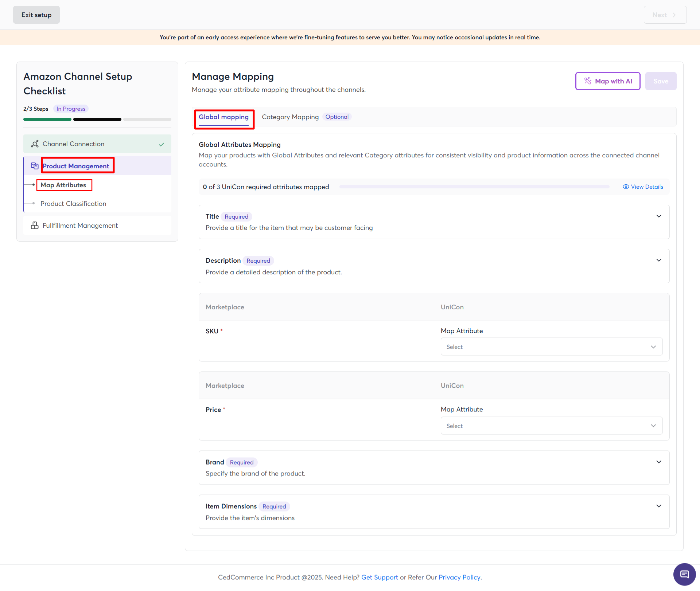
Task: Open the Get Support link
Action: (x=379, y=577)
